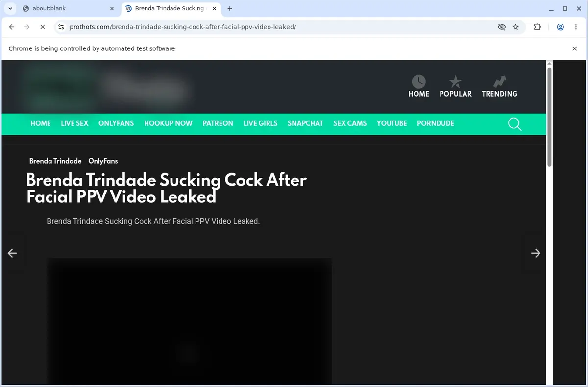Image resolution: width=588 pixels, height=387 pixels.
Task: Open the LIVE SEX nav item
Action: 74,123
